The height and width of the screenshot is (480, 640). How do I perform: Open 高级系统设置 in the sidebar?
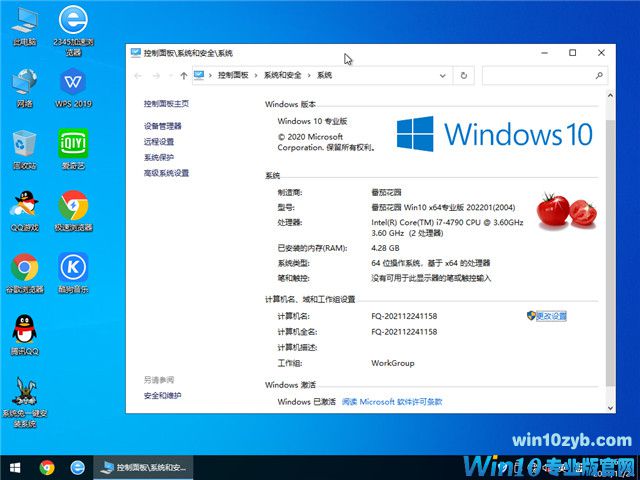[x=166, y=173]
